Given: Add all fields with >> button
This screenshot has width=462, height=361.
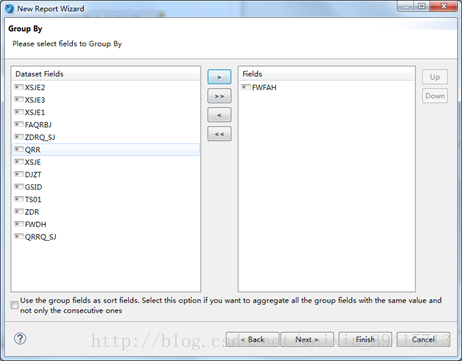Looking at the screenshot, I should [219, 96].
